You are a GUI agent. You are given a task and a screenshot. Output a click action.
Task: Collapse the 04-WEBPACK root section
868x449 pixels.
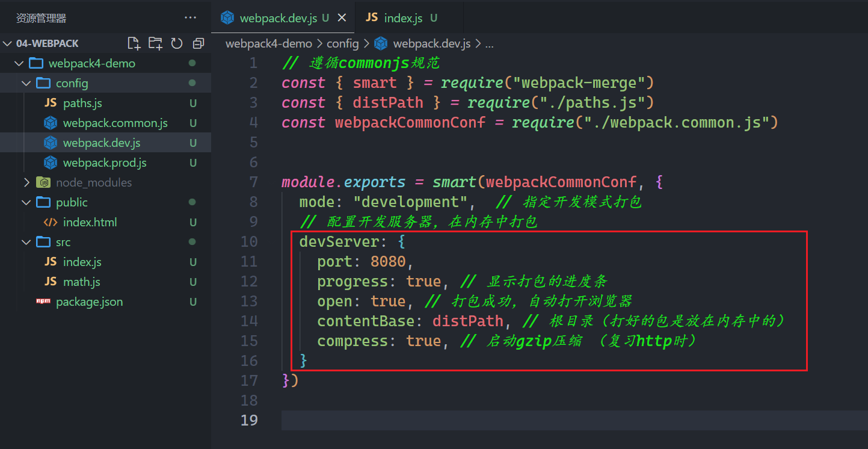pos(7,43)
